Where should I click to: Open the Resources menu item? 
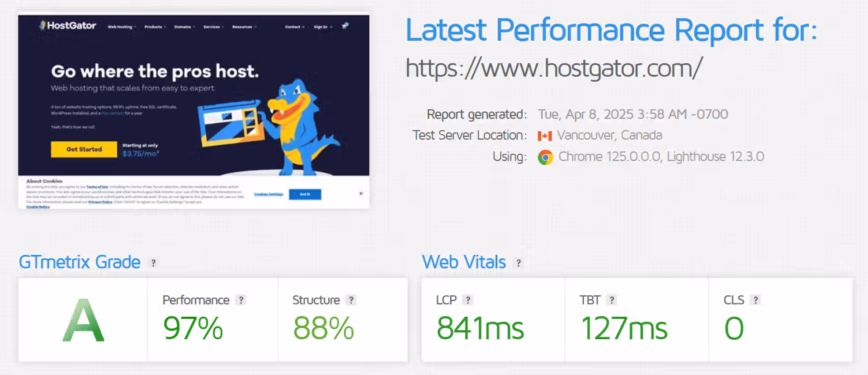click(244, 27)
